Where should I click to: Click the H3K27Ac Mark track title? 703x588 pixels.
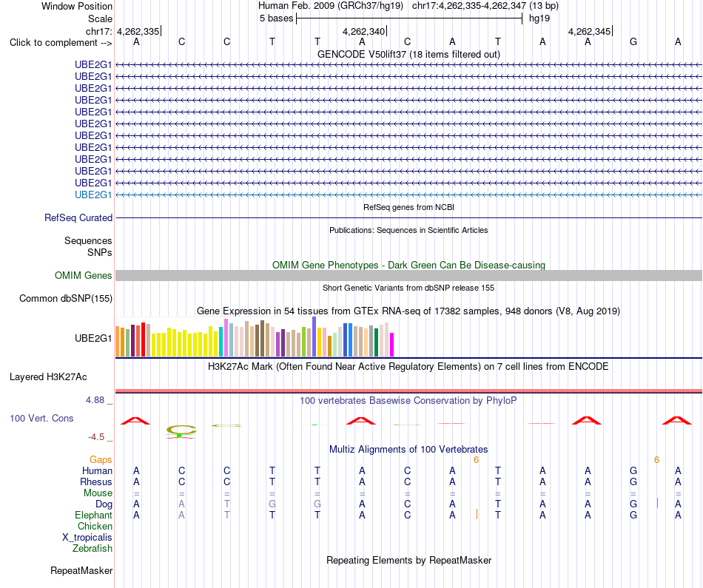click(408, 367)
